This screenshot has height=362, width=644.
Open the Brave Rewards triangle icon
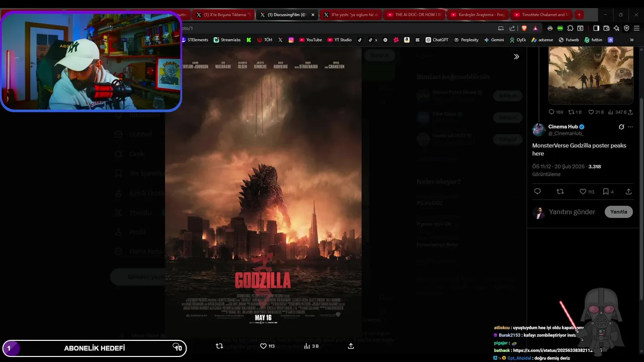535,28
